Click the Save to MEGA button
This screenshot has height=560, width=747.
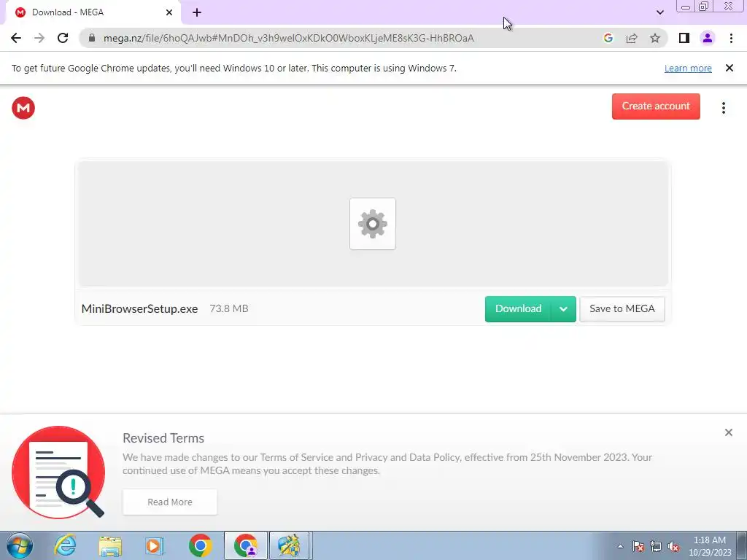point(622,308)
